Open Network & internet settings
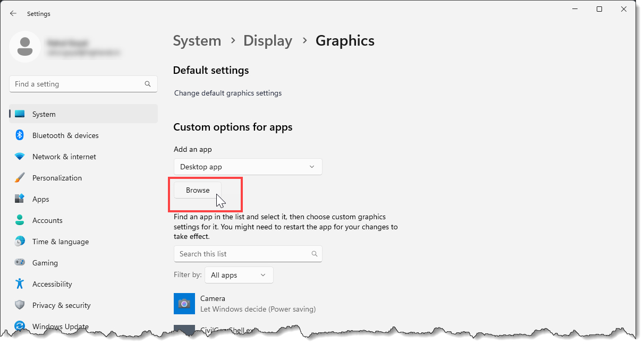The image size is (644, 344). point(63,156)
